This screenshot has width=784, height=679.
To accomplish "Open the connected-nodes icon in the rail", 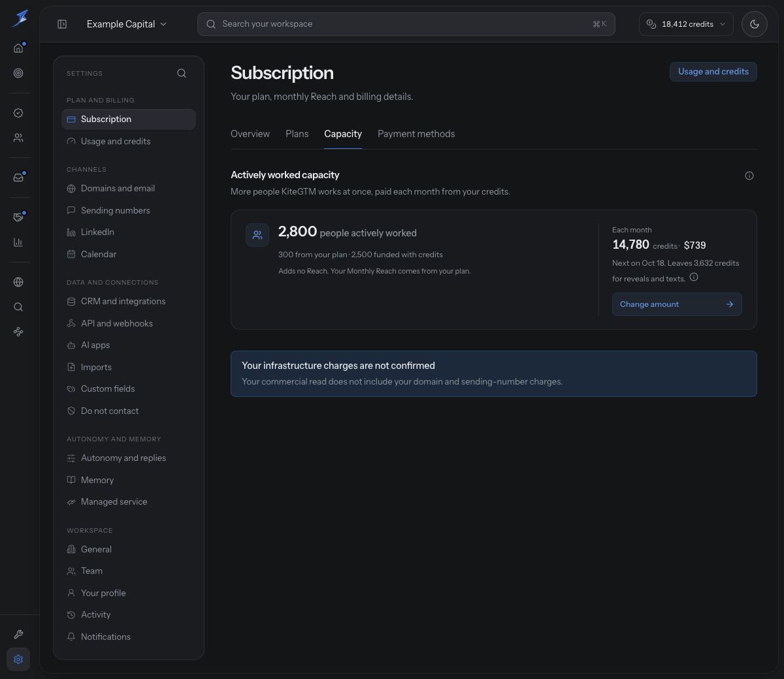I will click(18, 332).
